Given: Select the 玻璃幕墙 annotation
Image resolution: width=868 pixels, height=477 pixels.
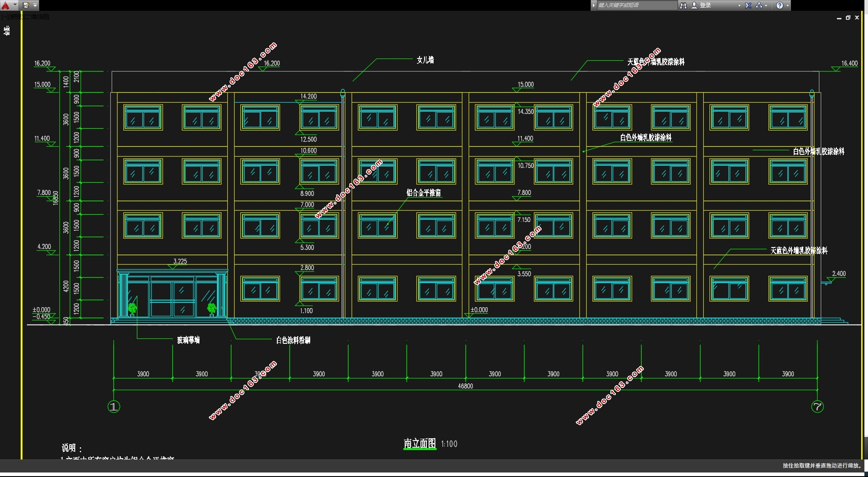Looking at the screenshot, I should point(188,340).
